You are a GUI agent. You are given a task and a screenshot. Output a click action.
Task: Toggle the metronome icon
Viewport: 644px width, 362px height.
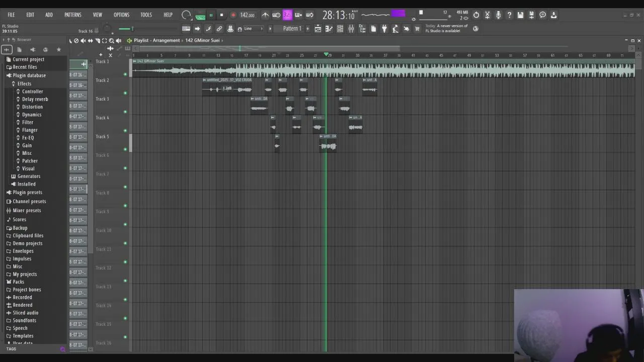tap(265, 15)
